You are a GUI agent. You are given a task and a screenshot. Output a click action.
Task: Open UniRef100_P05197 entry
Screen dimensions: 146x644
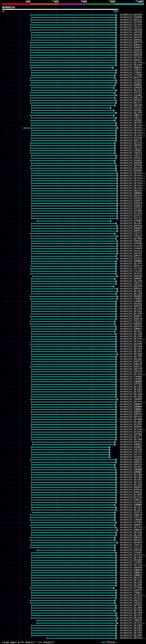point(131,236)
